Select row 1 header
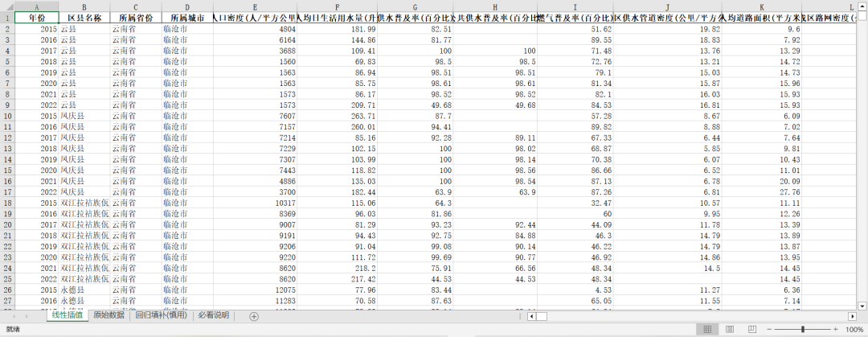The height and width of the screenshot is (337, 868). pos(6,18)
